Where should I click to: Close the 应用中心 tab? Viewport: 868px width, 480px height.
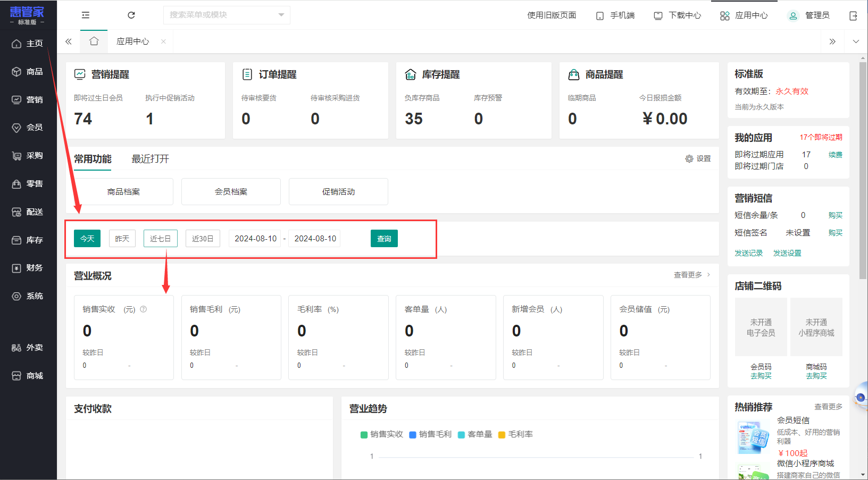click(x=163, y=41)
